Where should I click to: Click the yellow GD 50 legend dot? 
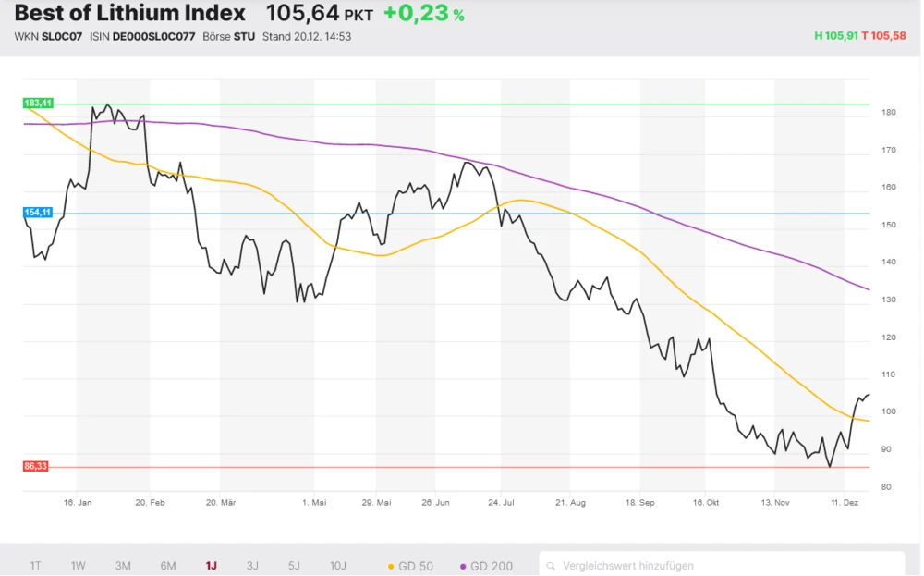(x=389, y=565)
